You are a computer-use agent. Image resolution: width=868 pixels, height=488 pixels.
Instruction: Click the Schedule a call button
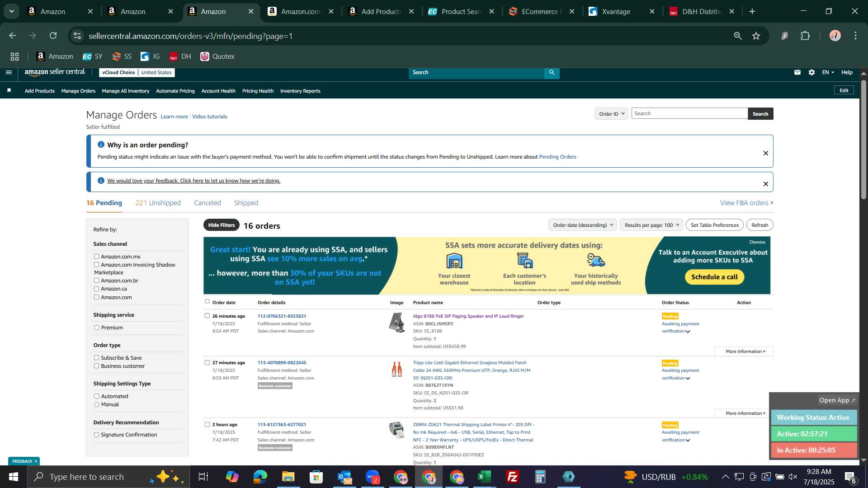pyautogui.click(x=714, y=277)
